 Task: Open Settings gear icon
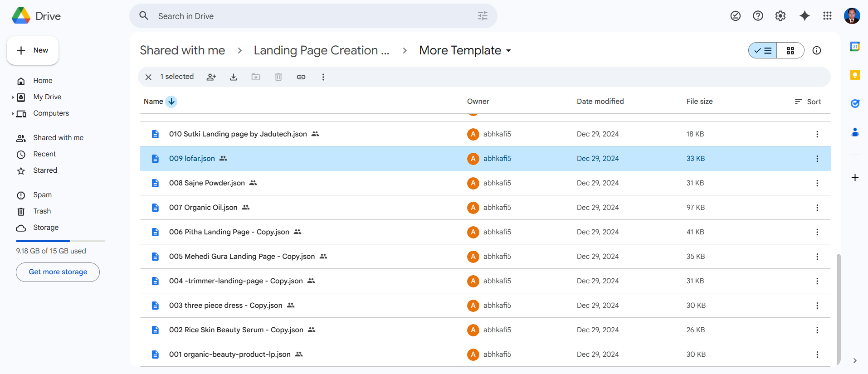pos(780,16)
